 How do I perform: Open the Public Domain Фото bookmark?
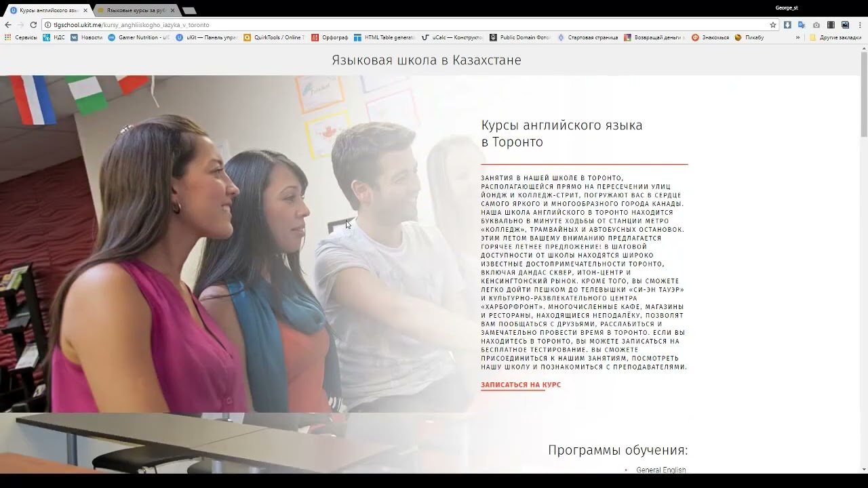(x=520, y=37)
